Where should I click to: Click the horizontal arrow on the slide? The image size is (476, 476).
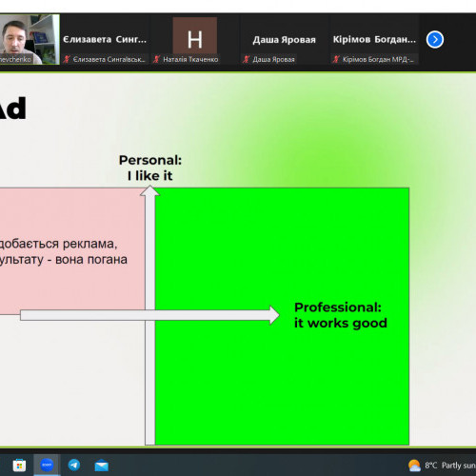(149, 315)
